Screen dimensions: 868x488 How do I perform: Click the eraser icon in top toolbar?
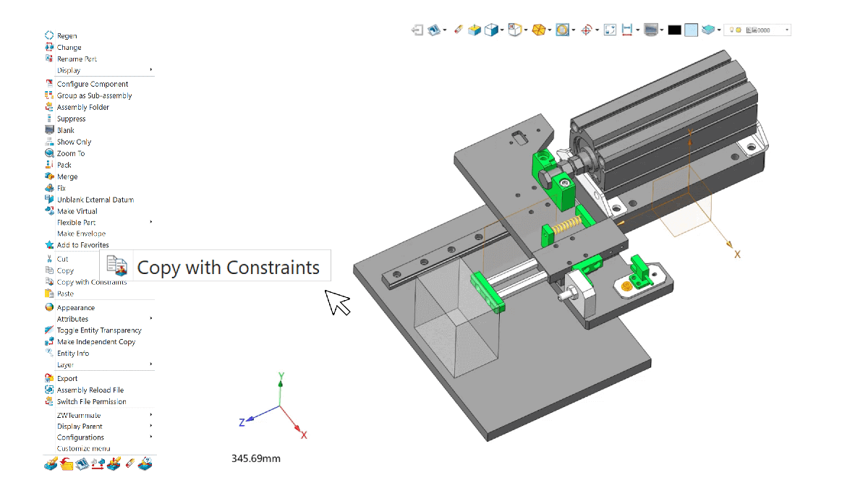point(457,30)
